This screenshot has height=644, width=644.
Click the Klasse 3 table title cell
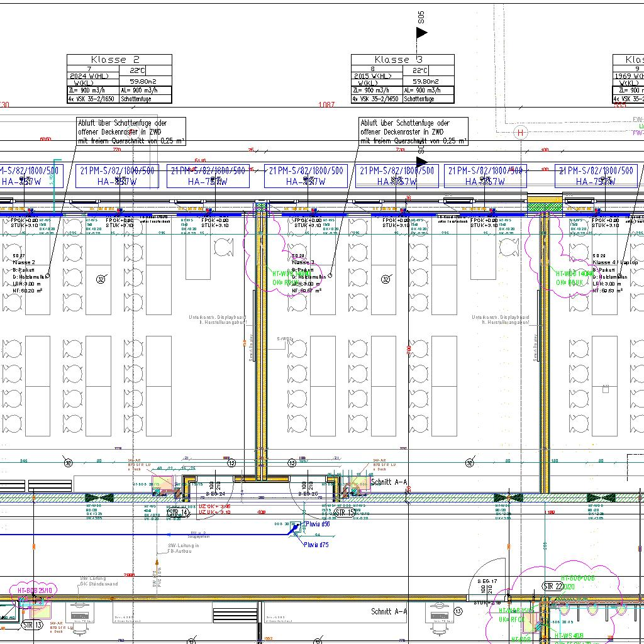pyautogui.click(x=402, y=60)
